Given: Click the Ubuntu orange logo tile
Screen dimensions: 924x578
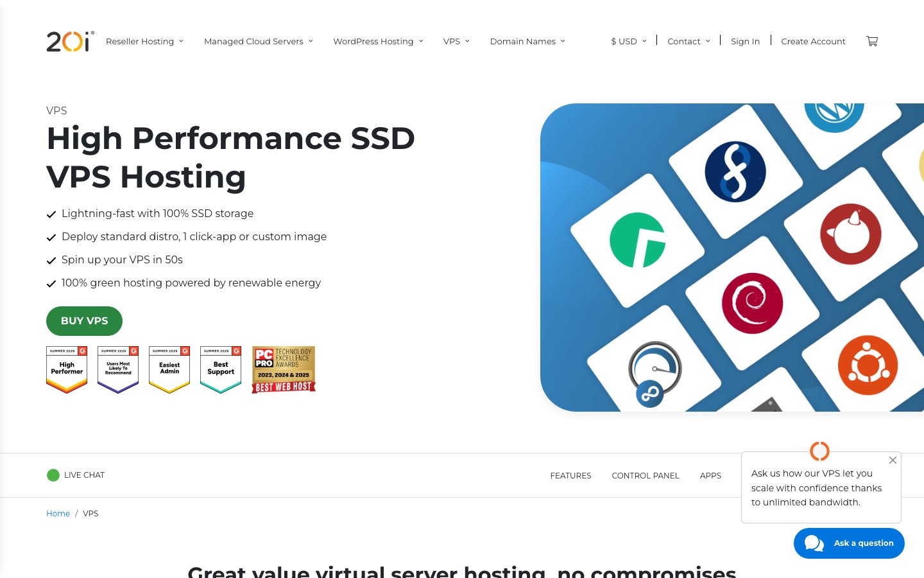Looking at the screenshot, I should click(868, 365).
